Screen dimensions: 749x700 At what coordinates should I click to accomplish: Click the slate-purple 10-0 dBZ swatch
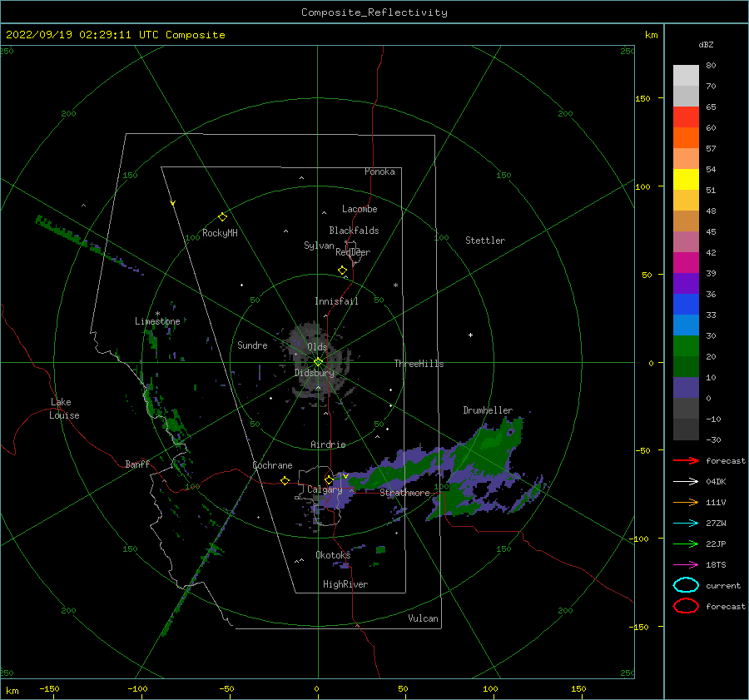click(x=686, y=388)
